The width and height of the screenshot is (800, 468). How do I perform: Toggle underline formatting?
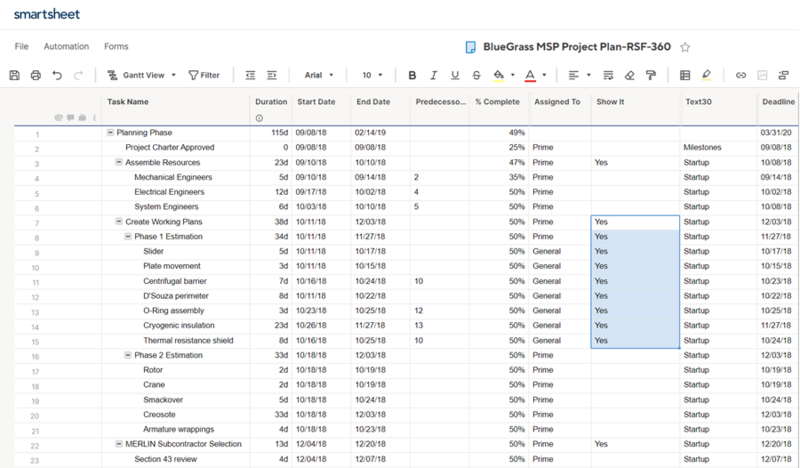455,75
